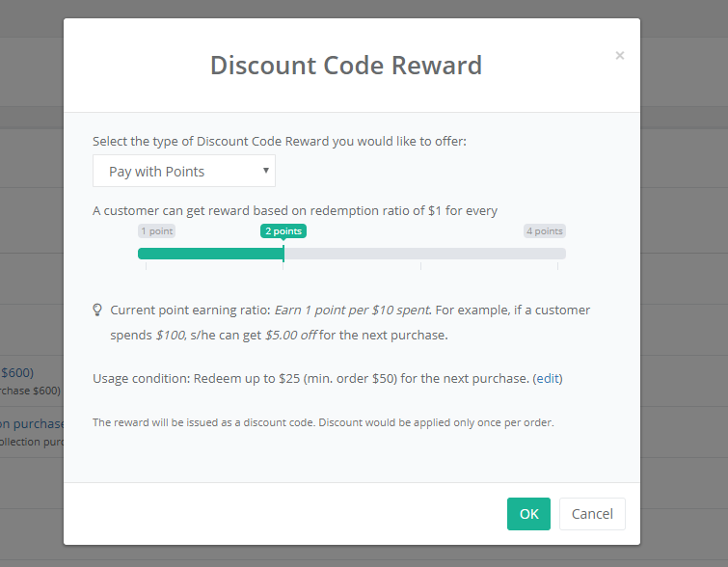Screen dimensions: 728x567
Task: Click the lightbulb tip icon
Action: [97, 310]
